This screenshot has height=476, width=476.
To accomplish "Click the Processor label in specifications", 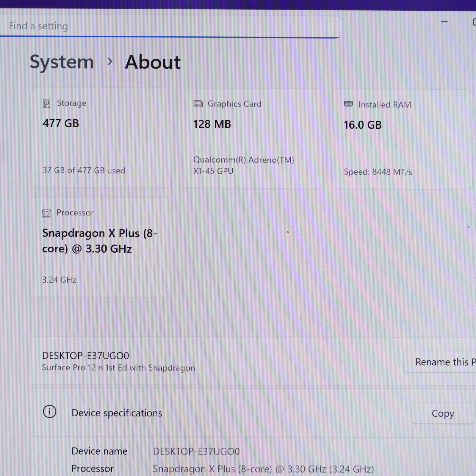I will click(93, 469).
